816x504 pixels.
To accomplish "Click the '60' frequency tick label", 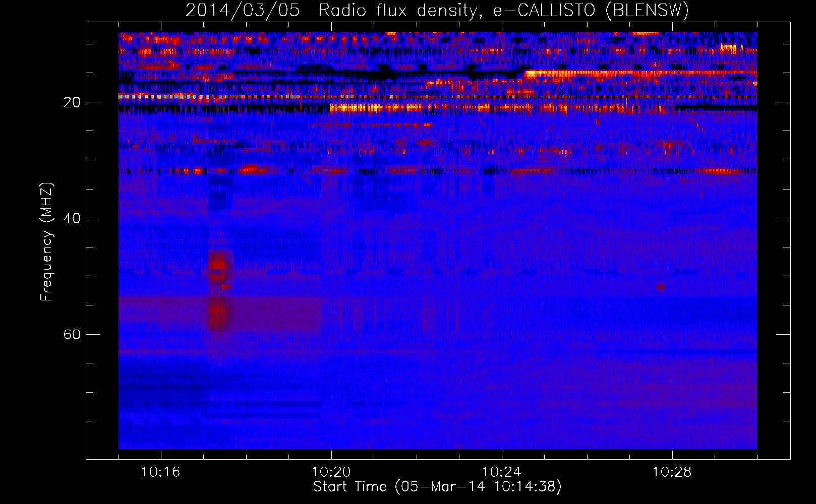I will coord(72,335).
